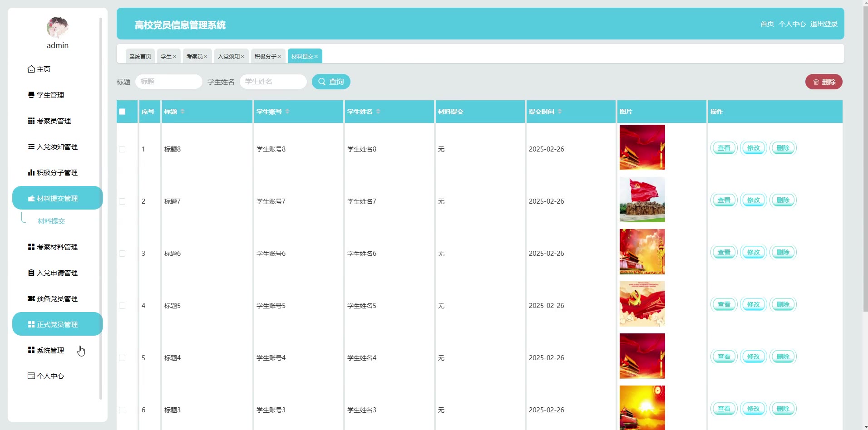Expand the 系统管理 sidebar menu
868x430 pixels.
click(x=58, y=350)
